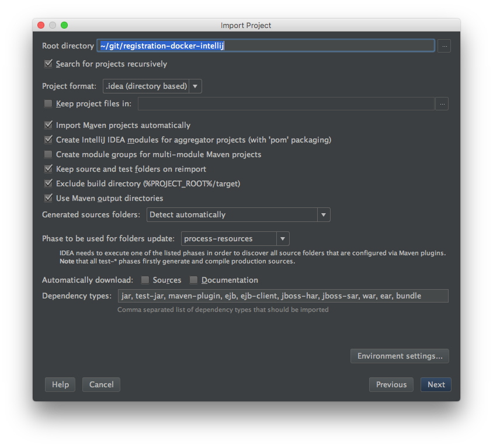This screenshot has width=493, height=448.
Task: Open Environment settings dialog
Action: point(400,356)
